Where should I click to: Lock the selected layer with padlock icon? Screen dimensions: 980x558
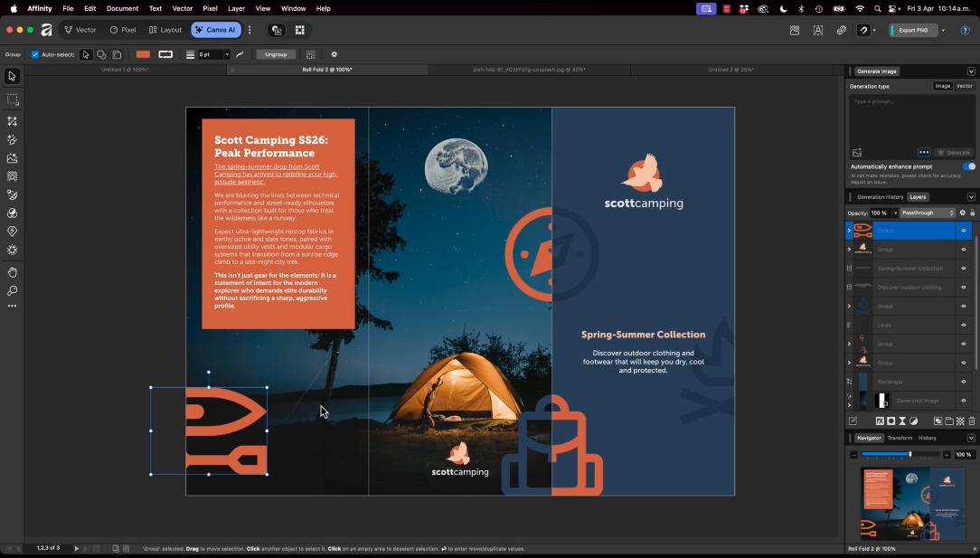(973, 213)
